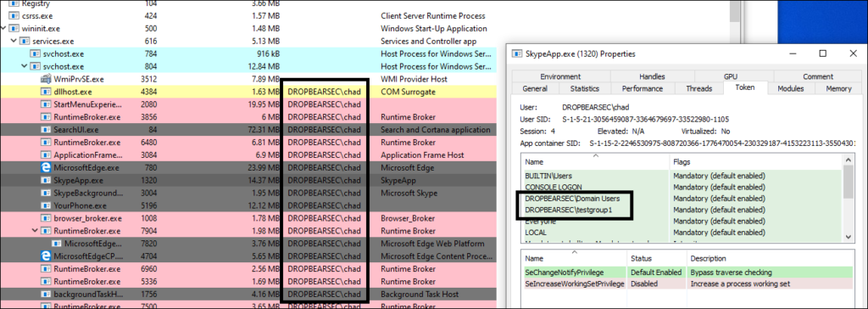The width and height of the screenshot is (868, 309).
Task: Click the dllhost.exe process icon
Action: [x=46, y=92]
